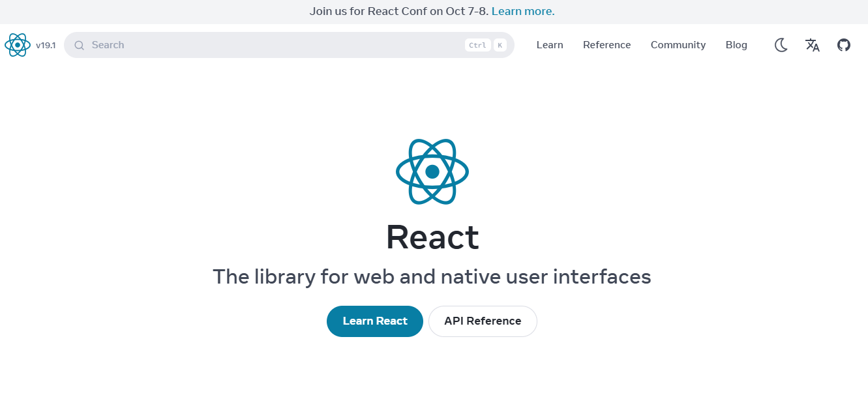Open the Blog page
The image size is (868, 412).
(x=736, y=44)
